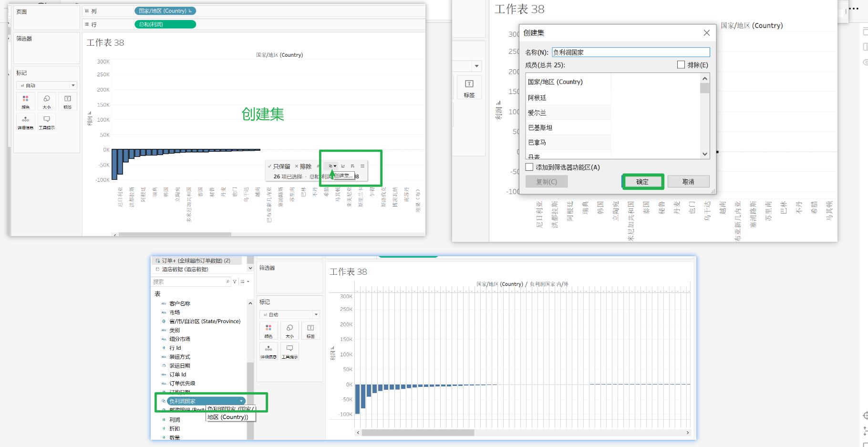Click 详细信息 marks card in bottom worksheet

[269, 351]
